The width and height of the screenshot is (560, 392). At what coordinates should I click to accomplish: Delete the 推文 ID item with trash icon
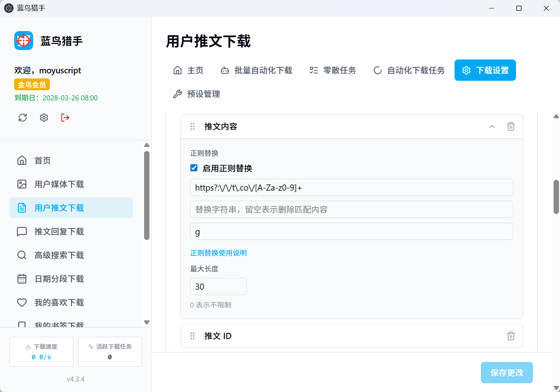511,336
